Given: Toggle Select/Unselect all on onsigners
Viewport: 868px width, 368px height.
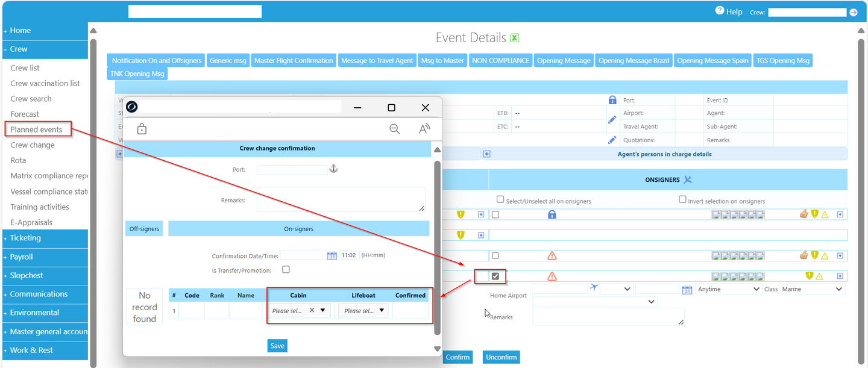Looking at the screenshot, I should (500, 199).
